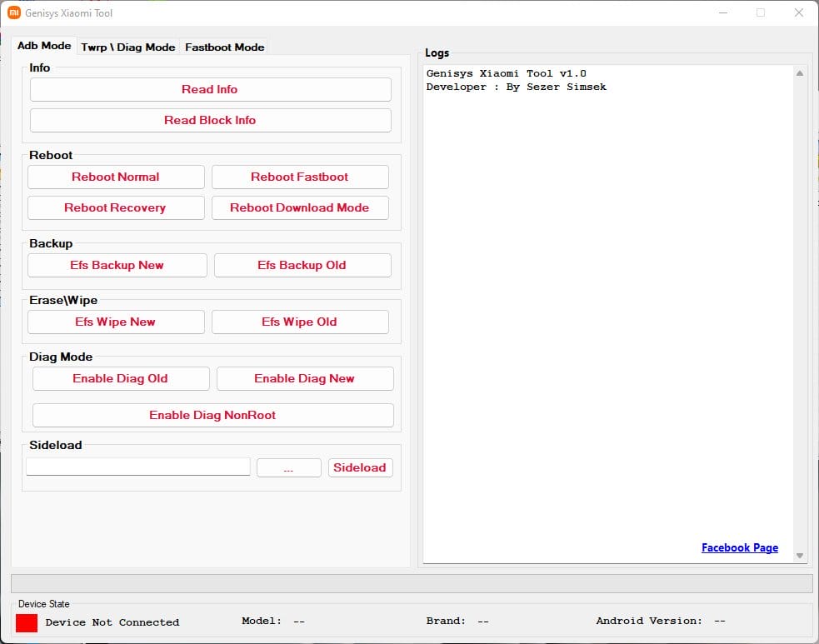Open the Twrp \ Diag Mode tab
Image resolution: width=819 pixels, height=644 pixels.
tap(128, 47)
